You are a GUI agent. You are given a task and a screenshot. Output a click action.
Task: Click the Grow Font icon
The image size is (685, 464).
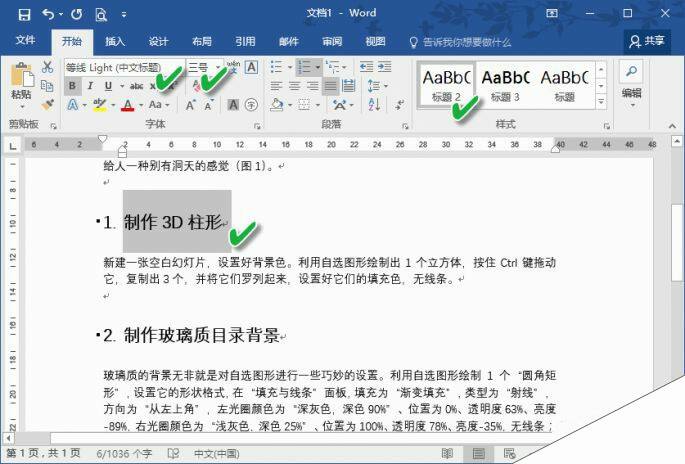tap(190, 105)
